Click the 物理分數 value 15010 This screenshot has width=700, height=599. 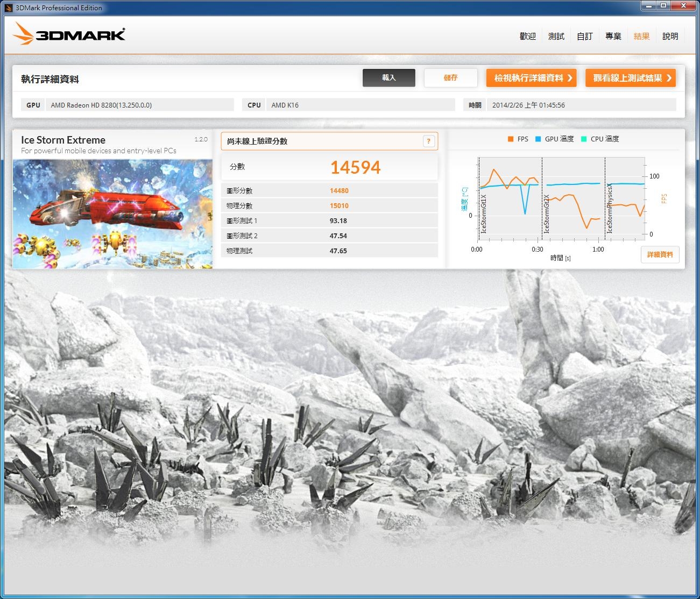pyautogui.click(x=339, y=205)
